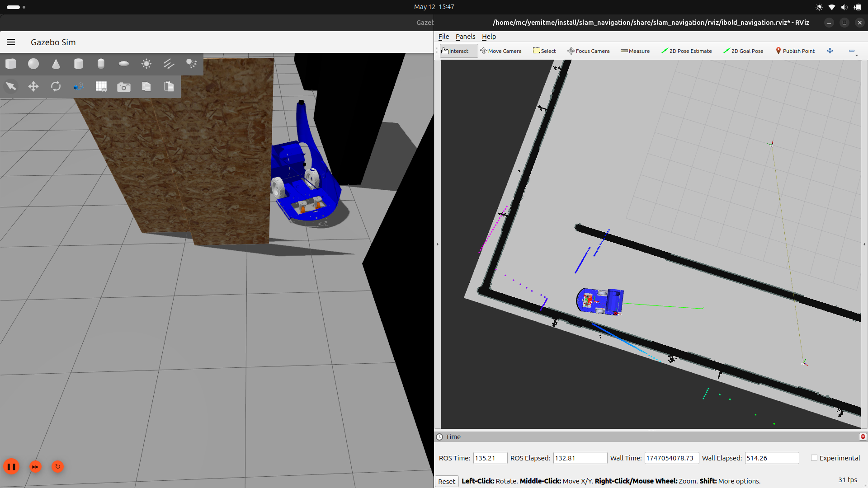
Task: Toggle the Experimental checkbox
Action: [814, 458]
